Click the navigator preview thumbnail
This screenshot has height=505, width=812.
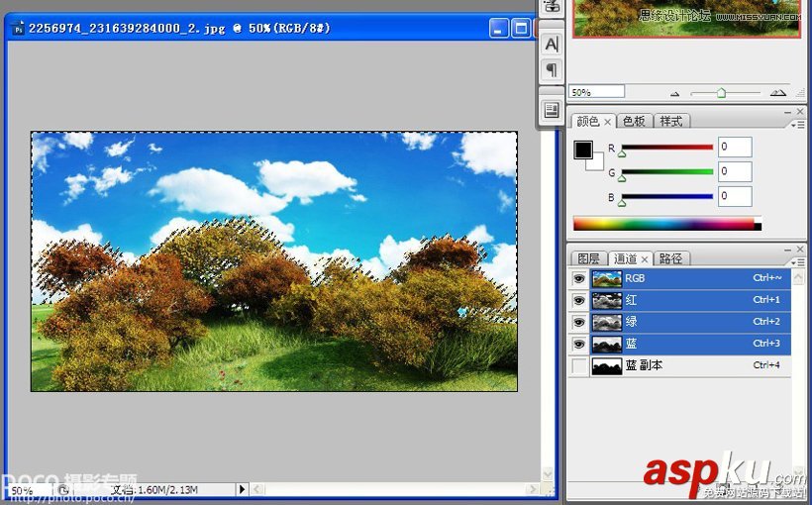pos(686,18)
